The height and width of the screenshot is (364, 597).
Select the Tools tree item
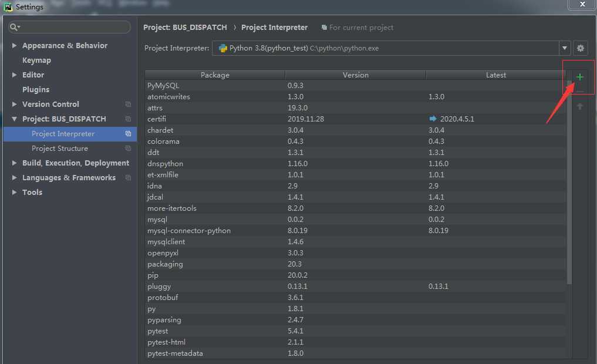pos(32,193)
